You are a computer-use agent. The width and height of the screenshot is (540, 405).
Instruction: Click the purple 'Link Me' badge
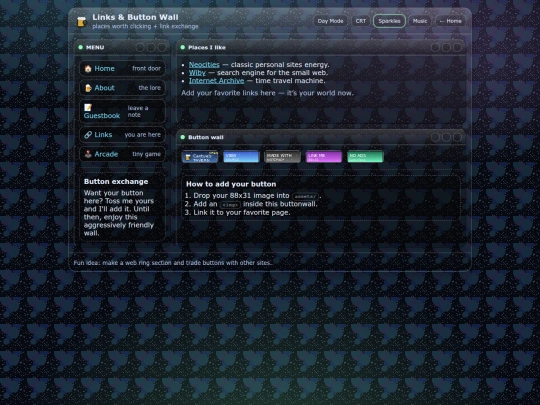[x=324, y=157]
